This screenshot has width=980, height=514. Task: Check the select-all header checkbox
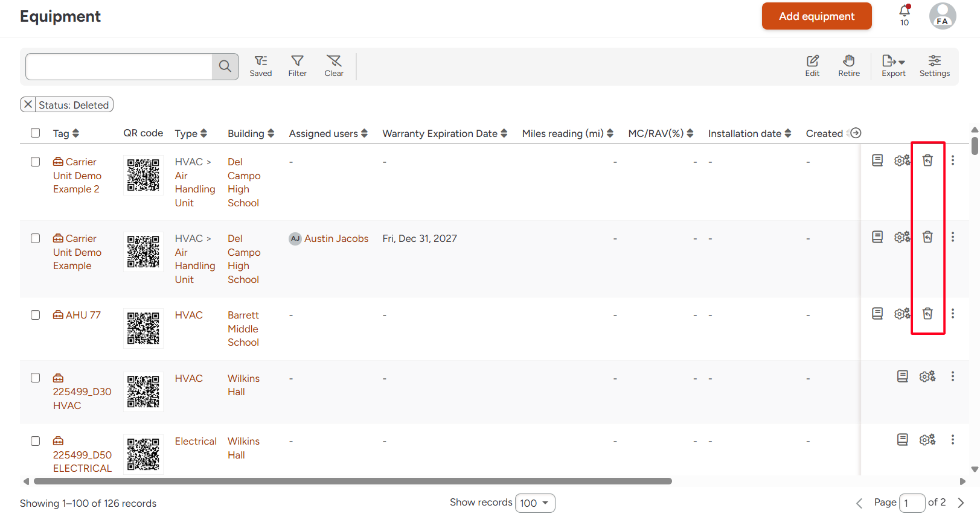point(36,133)
